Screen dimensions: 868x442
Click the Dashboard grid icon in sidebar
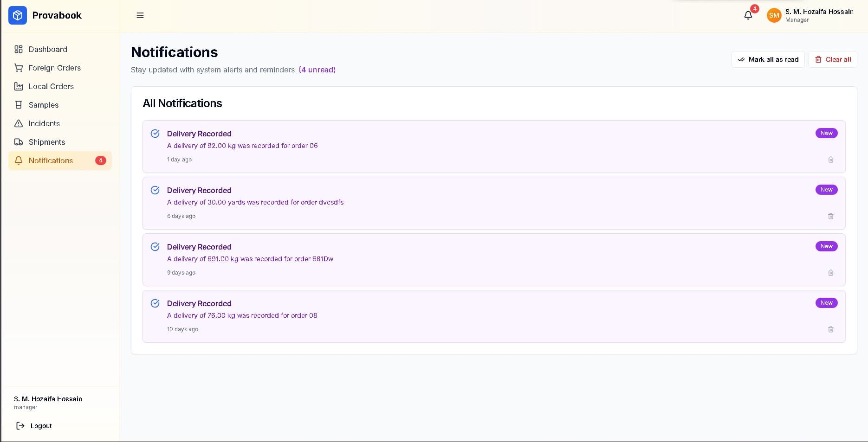coord(19,49)
